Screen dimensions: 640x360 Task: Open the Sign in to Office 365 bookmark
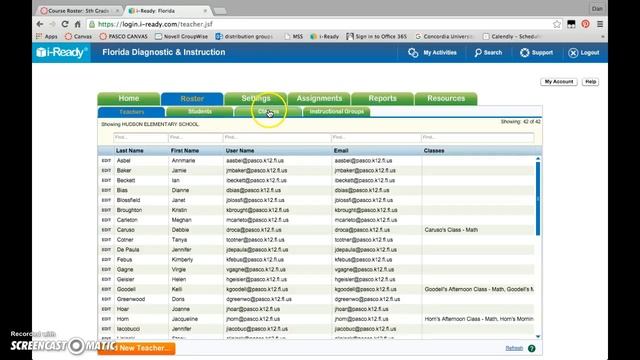376,36
